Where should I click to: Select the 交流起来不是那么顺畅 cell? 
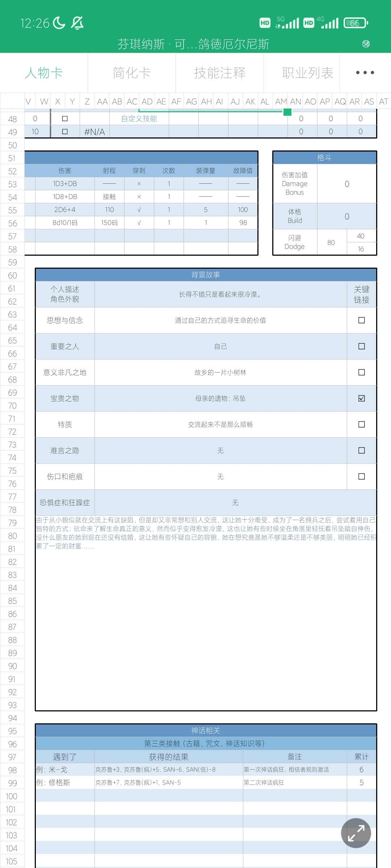tap(220, 425)
